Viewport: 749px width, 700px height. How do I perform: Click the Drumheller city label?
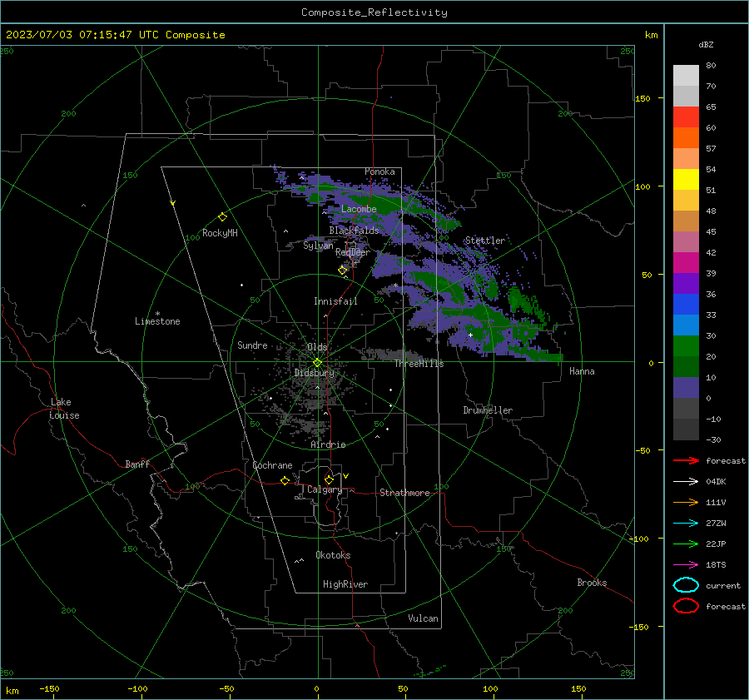pos(488,410)
